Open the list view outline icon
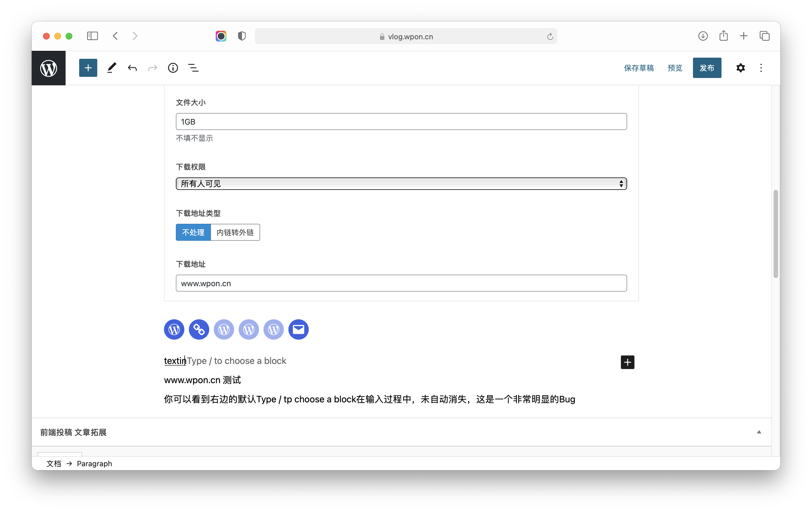The height and width of the screenshot is (512, 812). tap(193, 68)
